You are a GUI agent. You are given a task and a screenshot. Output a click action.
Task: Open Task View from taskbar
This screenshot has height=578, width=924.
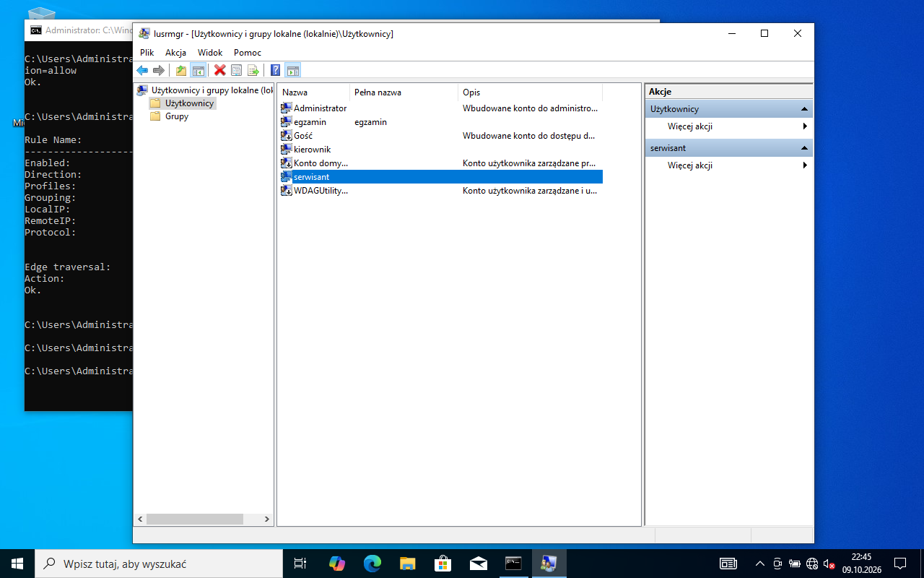point(300,564)
